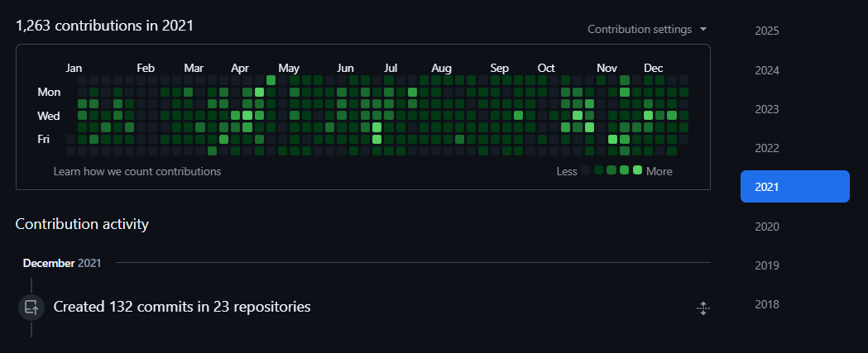This screenshot has height=353, width=868.
Task: Click the highlighted 2021 year button
Action: [x=795, y=187]
